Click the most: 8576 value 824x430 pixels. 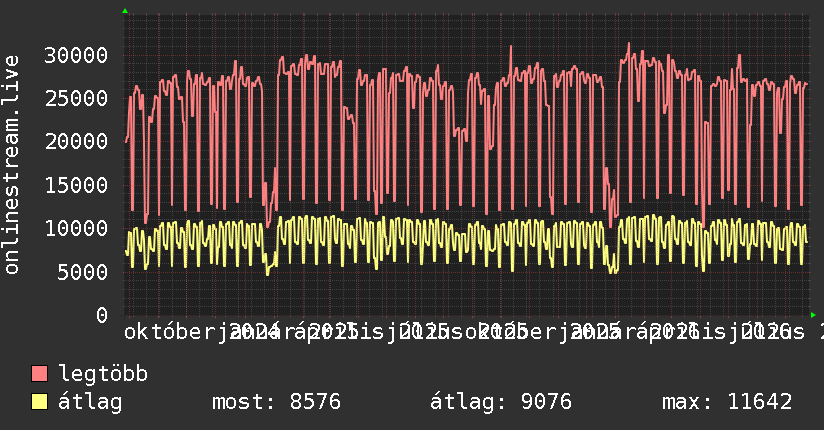(276, 402)
